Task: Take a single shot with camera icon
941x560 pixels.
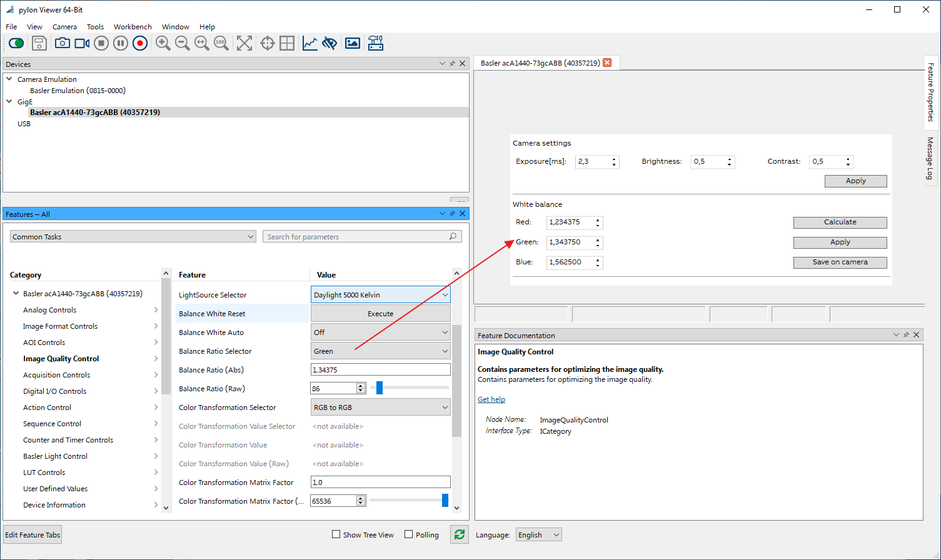Action: click(62, 43)
